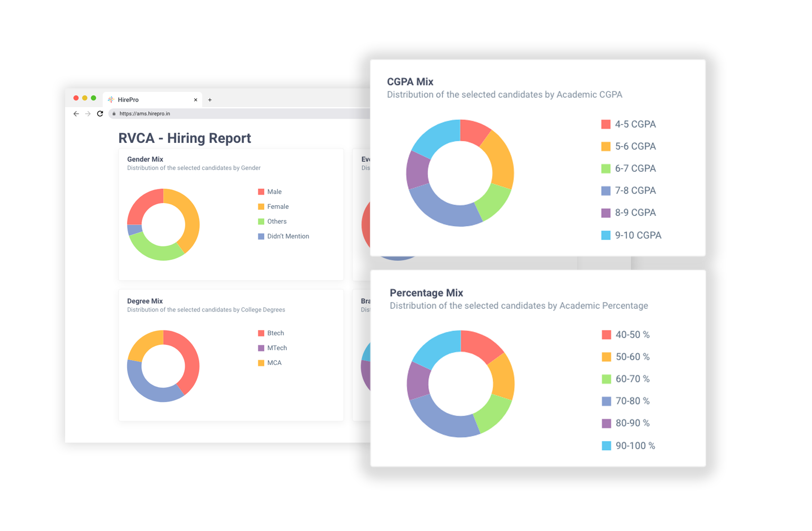Open a new browser tab with the plus icon
The width and height of the screenshot is (812, 531).
click(x=210, y=99)
